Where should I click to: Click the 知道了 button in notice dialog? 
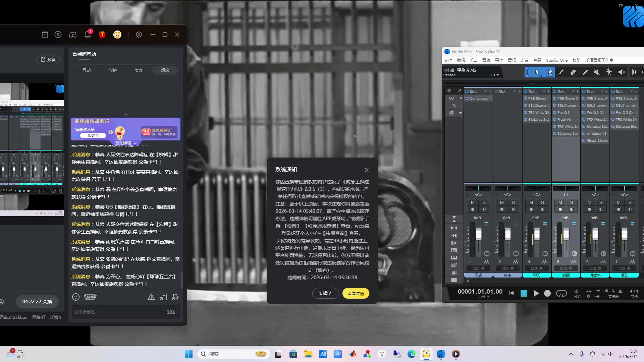[325, 293]
